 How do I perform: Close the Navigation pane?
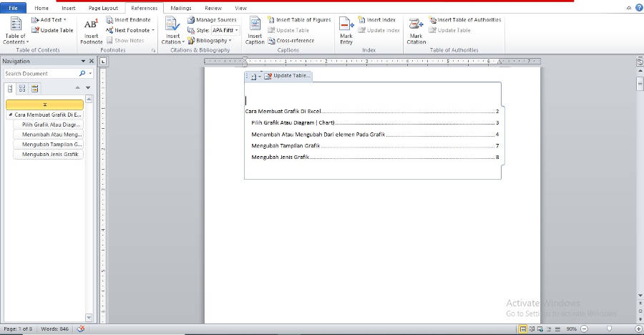point(91,61)
